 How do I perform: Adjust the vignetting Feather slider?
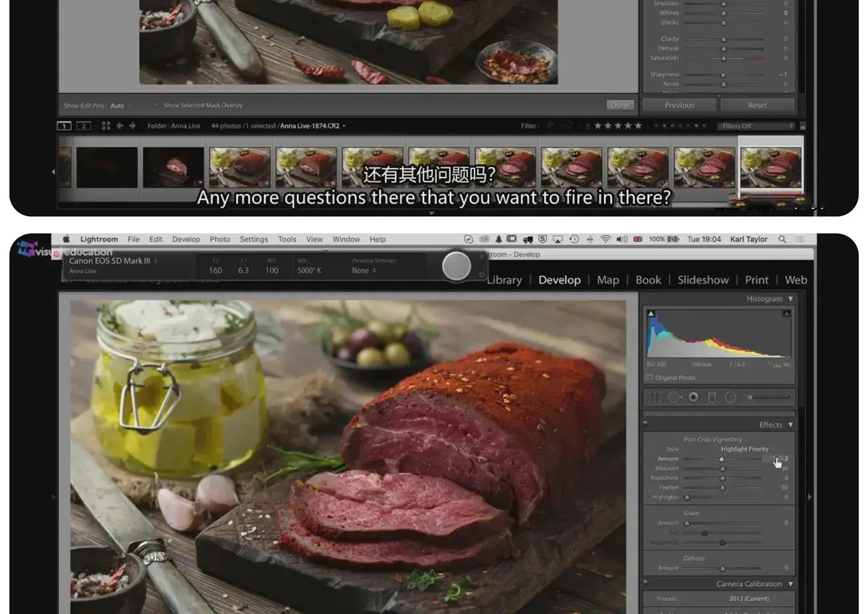pyautogui.click(x=722, y=488)
